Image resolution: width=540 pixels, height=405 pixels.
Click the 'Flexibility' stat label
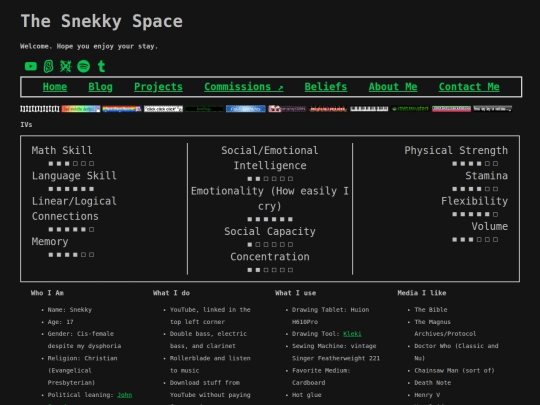point(474,201)
